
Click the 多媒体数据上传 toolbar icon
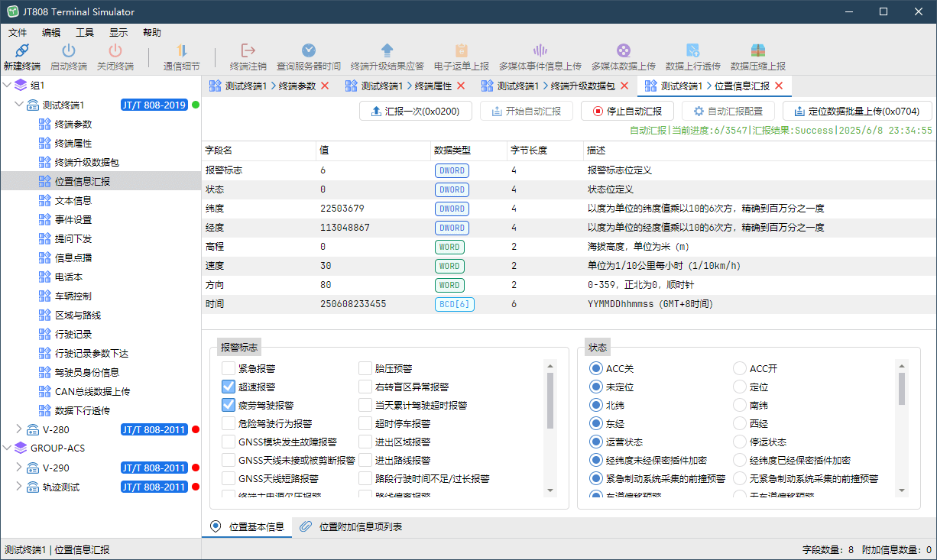[623, 51]
